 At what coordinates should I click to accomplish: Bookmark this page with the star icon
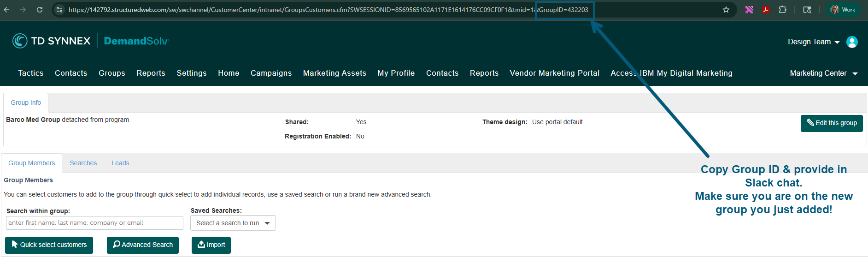726,10
